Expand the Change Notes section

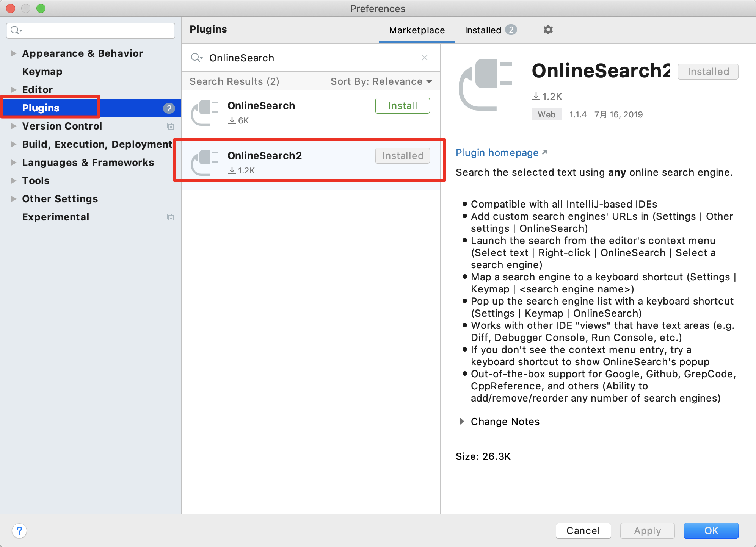point(462,421)
